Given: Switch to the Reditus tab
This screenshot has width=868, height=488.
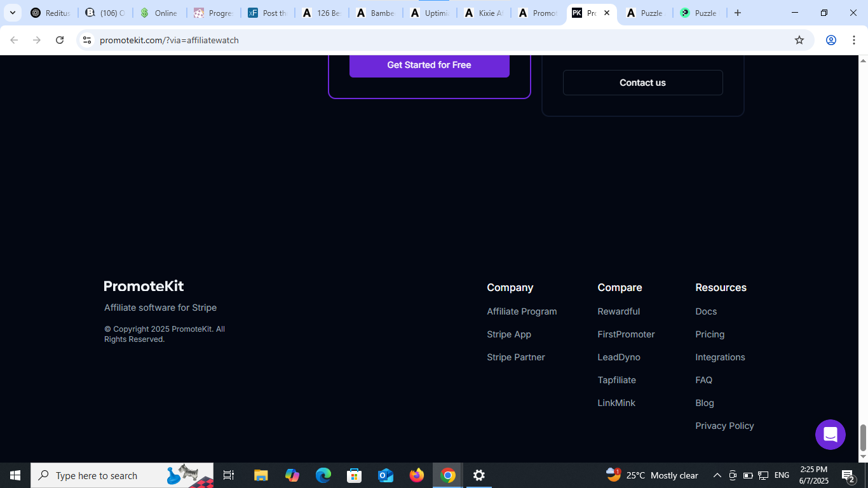Looking at the screenshot, I should [x=51, y=13].
